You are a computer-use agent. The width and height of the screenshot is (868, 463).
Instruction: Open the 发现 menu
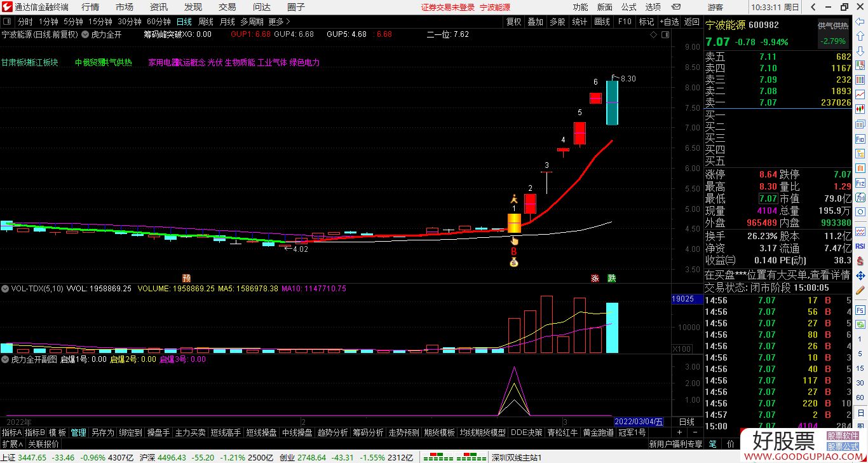click(193, 8)
